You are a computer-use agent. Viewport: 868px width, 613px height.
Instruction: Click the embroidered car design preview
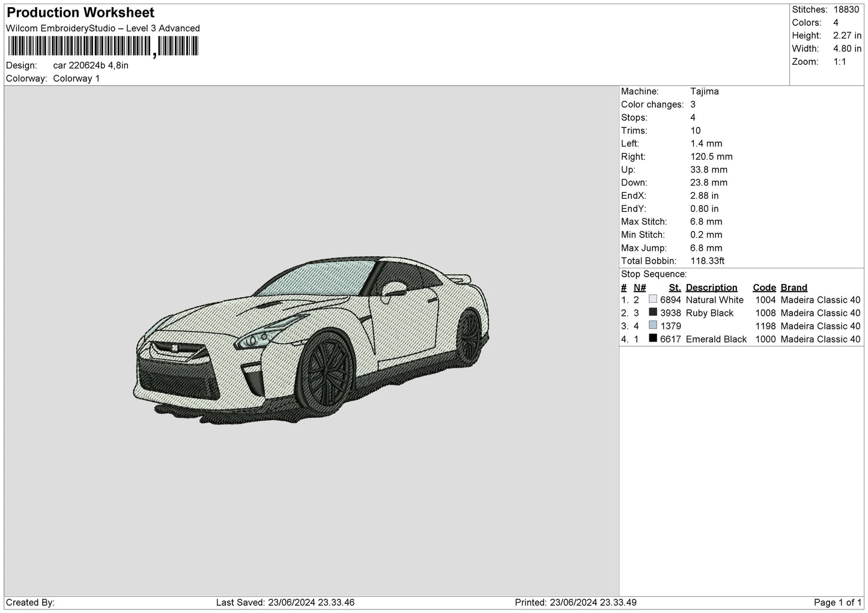click(311, 340)
